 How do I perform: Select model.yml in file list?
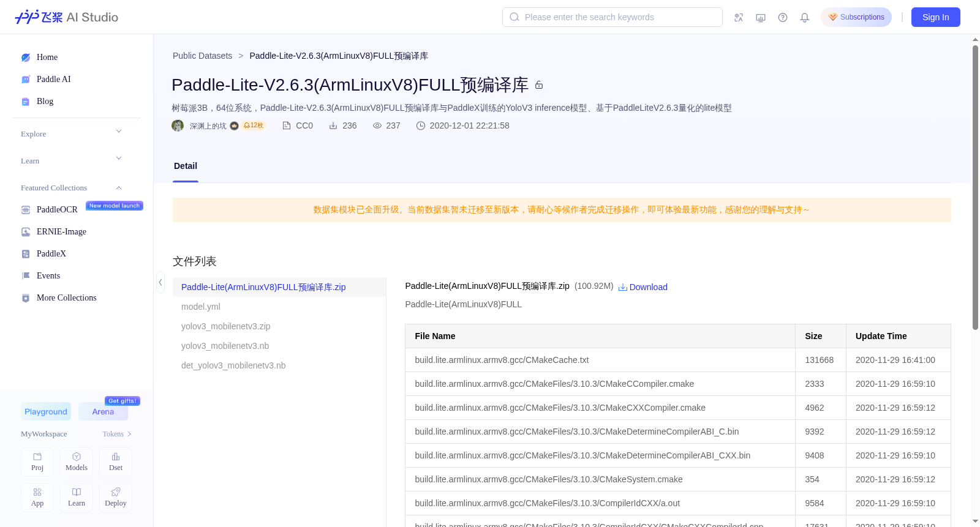click(x=279, y=307)
